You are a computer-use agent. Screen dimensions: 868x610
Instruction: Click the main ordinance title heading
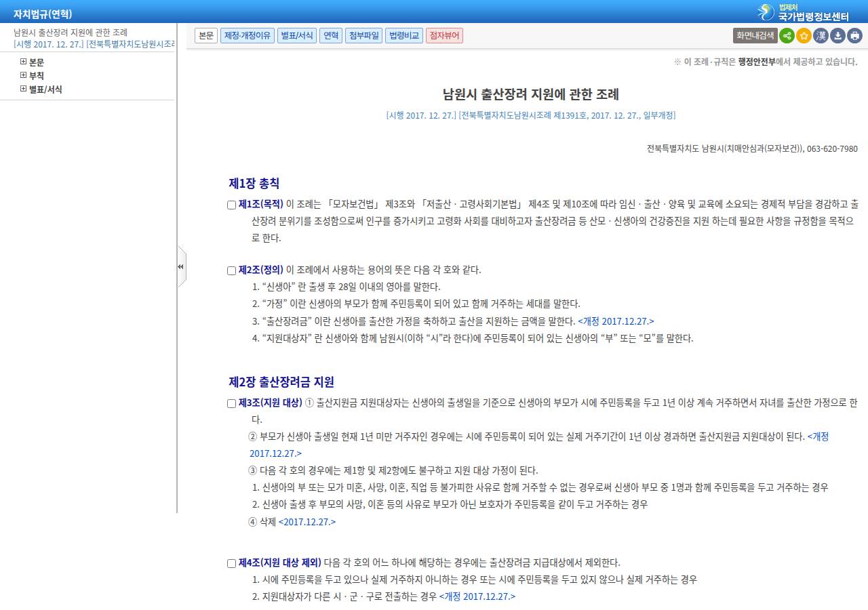pos(531,94)
